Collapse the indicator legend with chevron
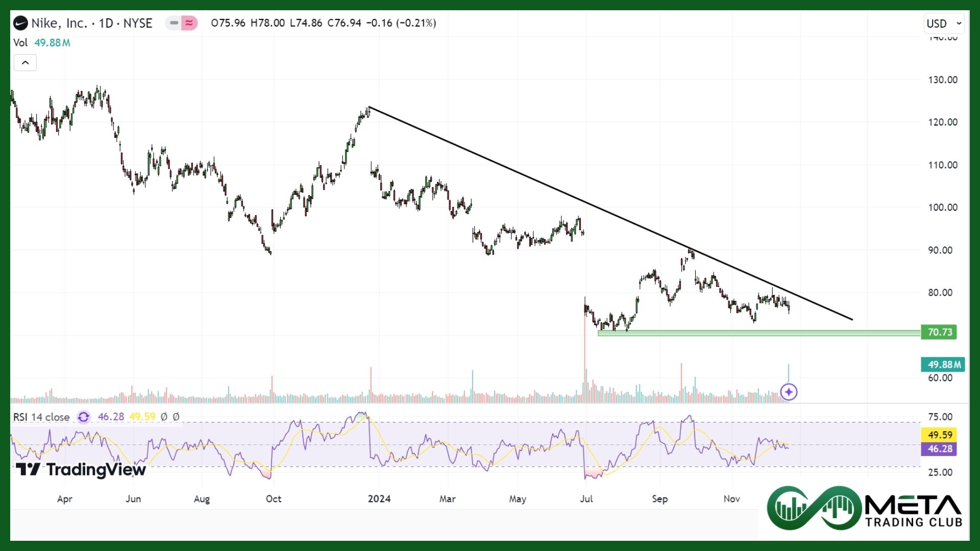The height and width of the screenshot is (551, 980). point(25,63)
